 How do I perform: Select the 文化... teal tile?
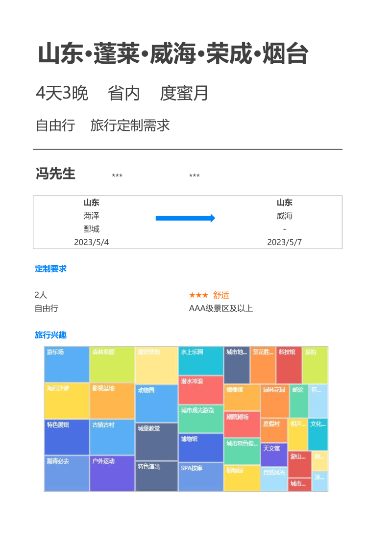[318, 434]
